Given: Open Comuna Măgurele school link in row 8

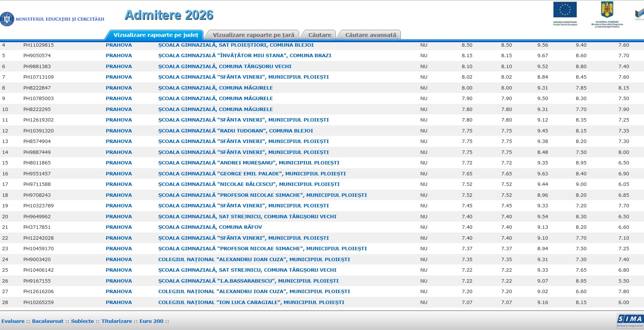Looking at the screenshot, I should (x=216, y=88).
